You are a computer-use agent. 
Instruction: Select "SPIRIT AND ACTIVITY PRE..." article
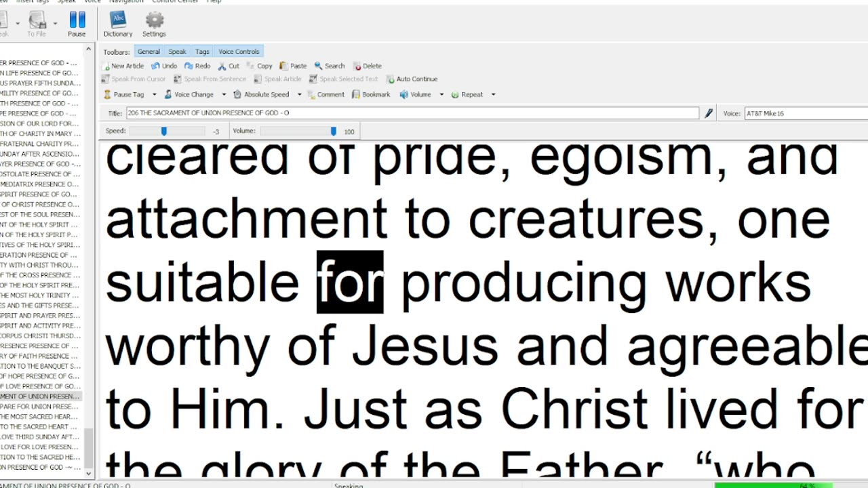click(40, 325)
